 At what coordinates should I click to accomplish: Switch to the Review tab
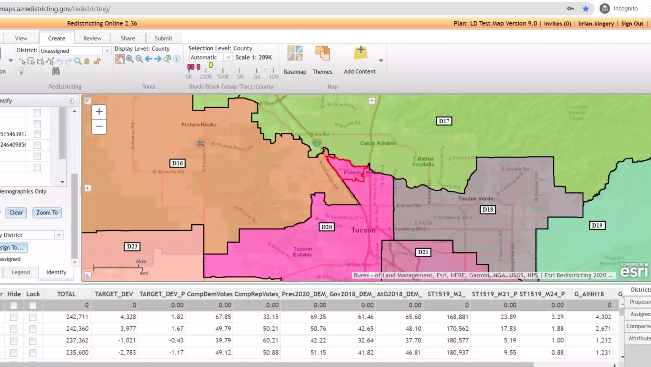click(x=92, y=38)
